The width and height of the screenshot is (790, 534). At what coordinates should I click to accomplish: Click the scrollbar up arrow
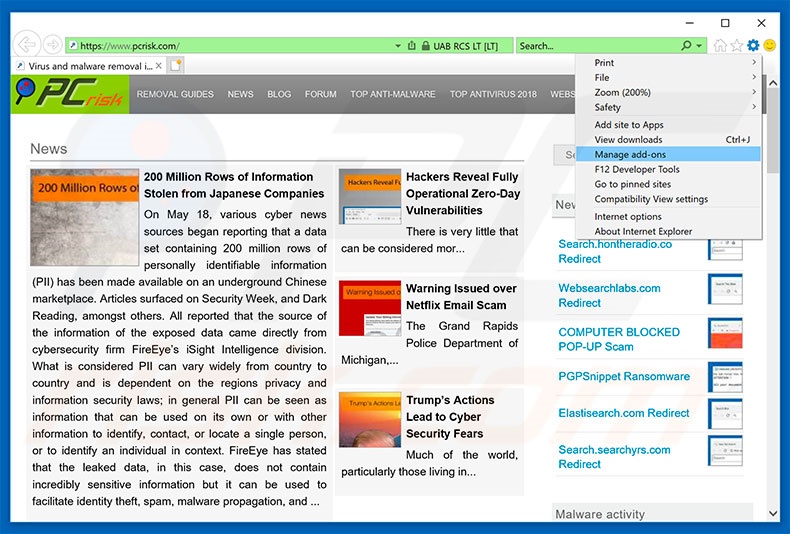(x=773, y=83)
